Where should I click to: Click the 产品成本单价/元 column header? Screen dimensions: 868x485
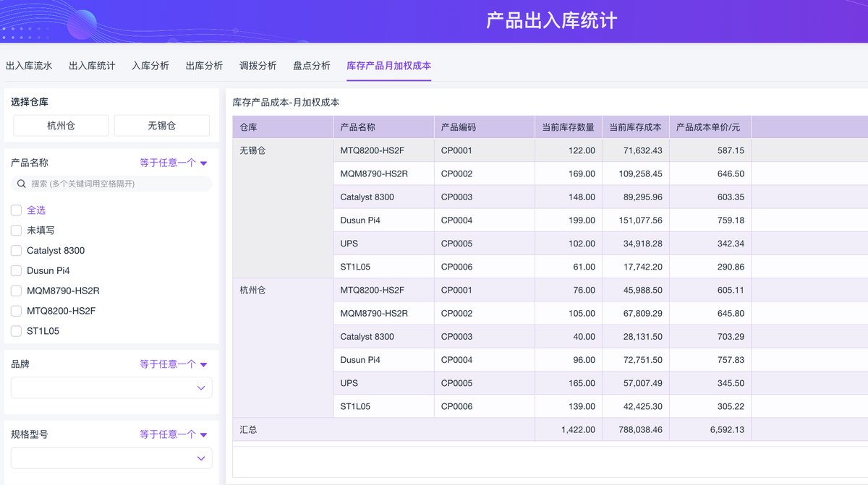708,127
